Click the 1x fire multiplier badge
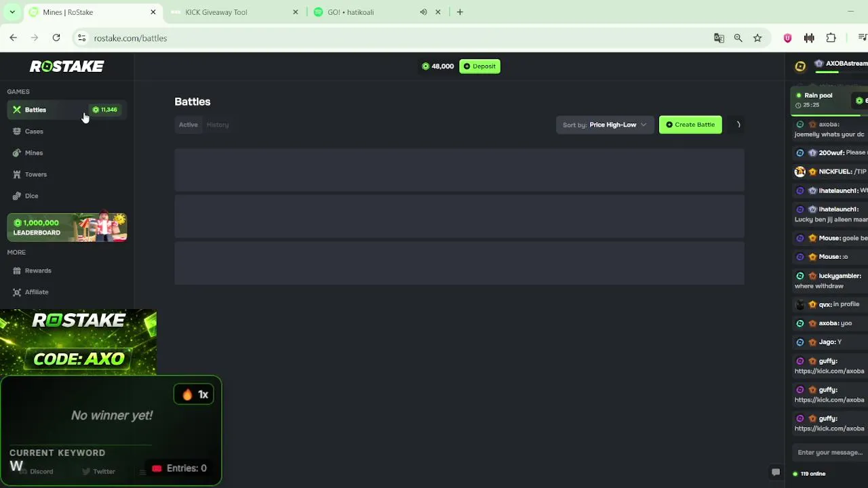Viewport: 868px width, 488px height. [195, 394]
